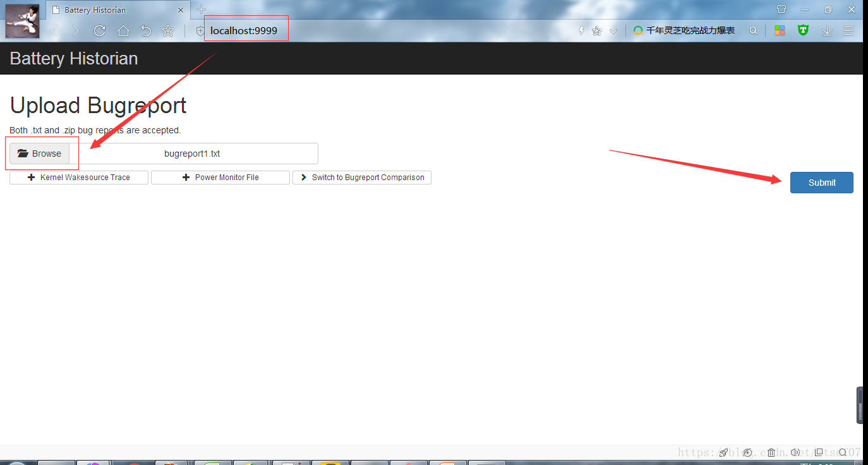Open the colorful apps grid icon
Screen dimensions: 868x465
[x=780, y=30]
